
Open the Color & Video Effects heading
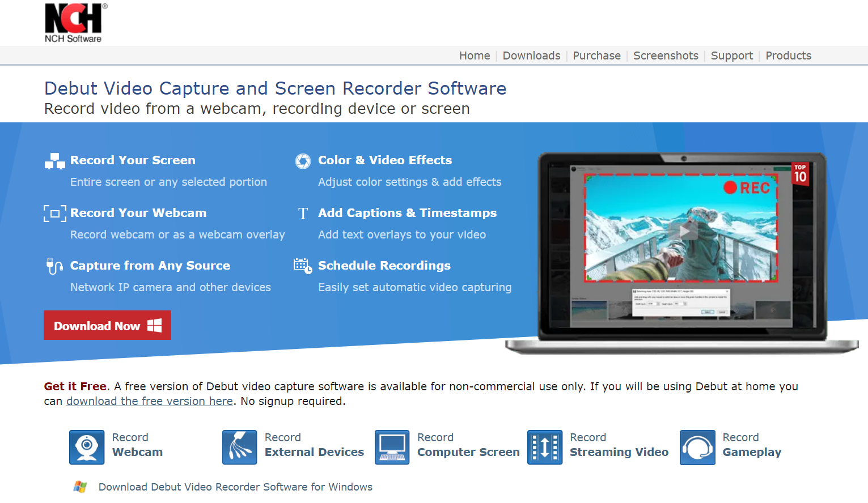point(385,160)
